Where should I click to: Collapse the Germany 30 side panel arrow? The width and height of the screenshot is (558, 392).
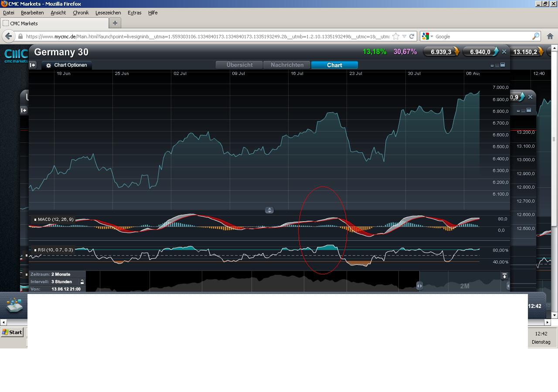pos(33,65)
